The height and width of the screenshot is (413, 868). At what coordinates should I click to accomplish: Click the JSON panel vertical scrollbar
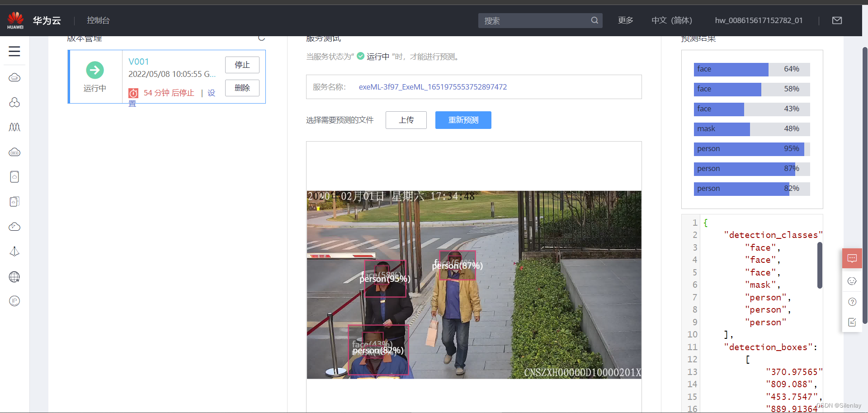pyautogui.click(x=820, y=265)
